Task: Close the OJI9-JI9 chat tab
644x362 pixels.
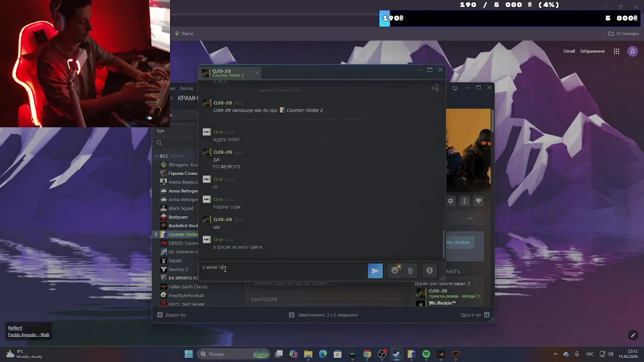Action: tap(256, 73)
